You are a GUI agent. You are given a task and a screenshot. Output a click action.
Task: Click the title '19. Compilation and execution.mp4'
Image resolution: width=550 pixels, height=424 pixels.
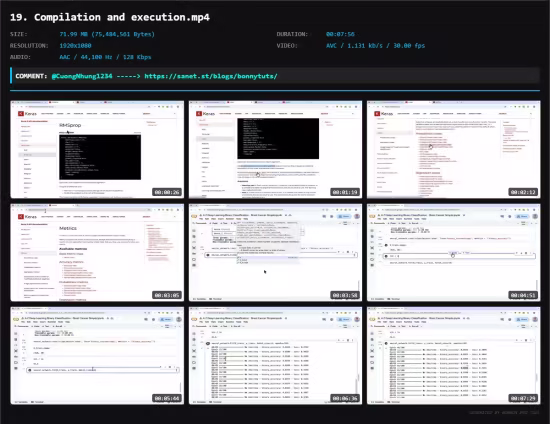point(110,17)
